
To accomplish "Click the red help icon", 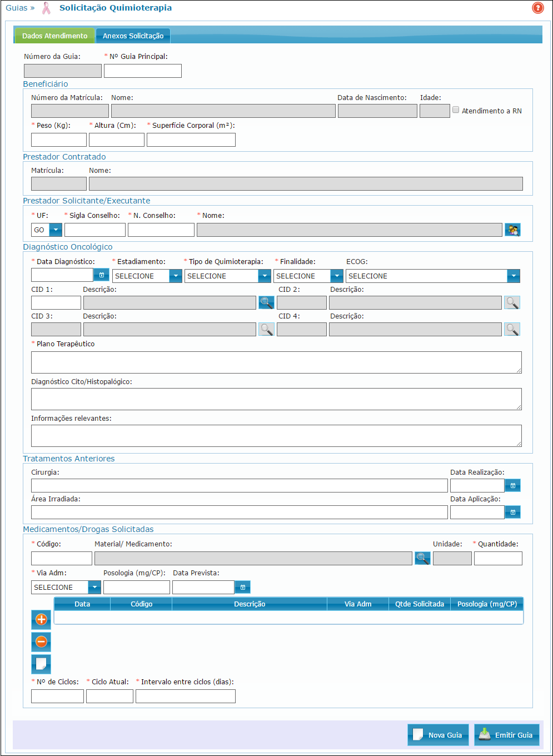I will point(537,8).
